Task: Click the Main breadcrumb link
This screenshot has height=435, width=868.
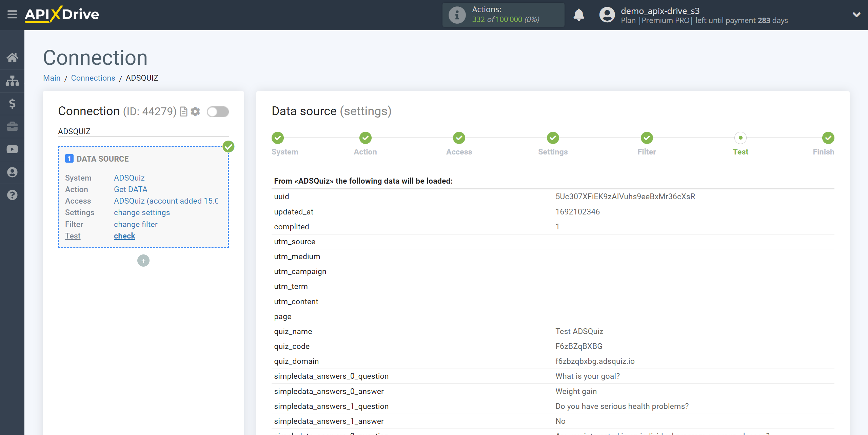Action: click(52, 78)
